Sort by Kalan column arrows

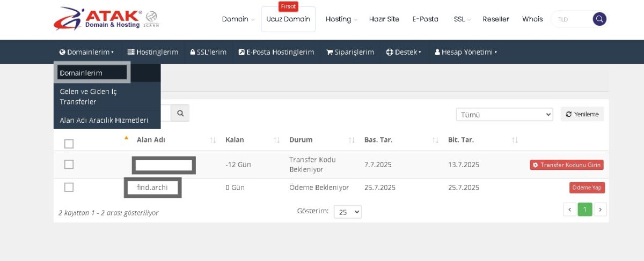click(x=277, y=140)
